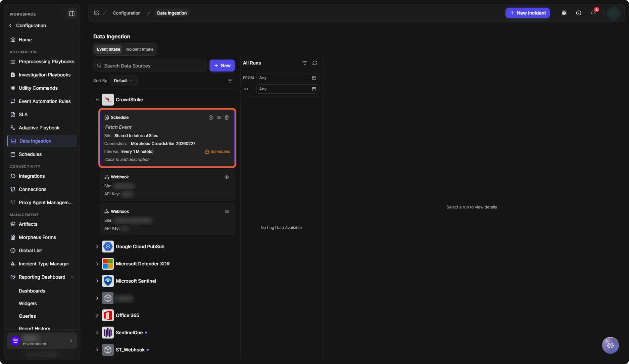Click the target icon on Schedule card
This screenshot has width=629, height=364.
coord(211,117)
